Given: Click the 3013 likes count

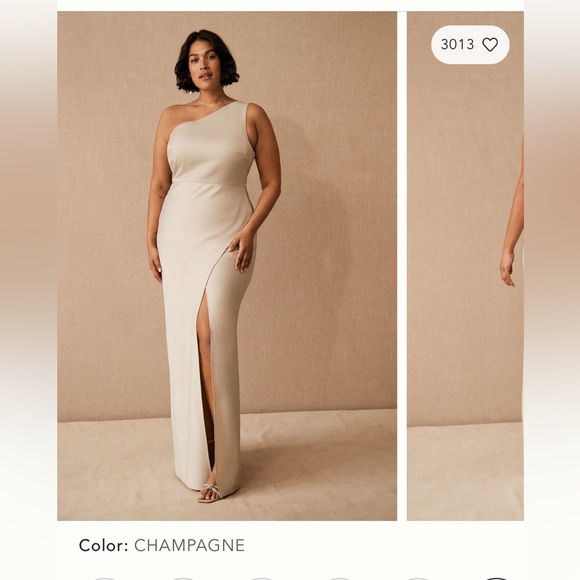Looking at the screenshot, I should [x=457, y=45].
